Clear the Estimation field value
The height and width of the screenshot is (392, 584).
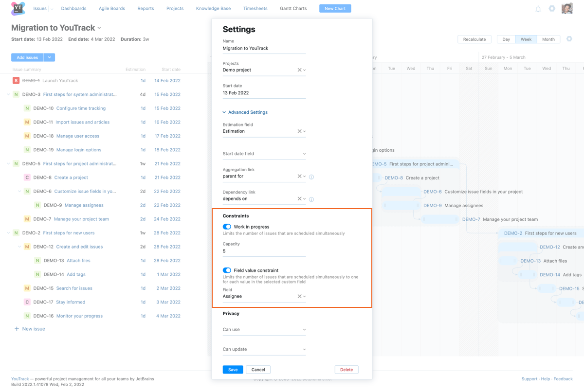(299, 131)
